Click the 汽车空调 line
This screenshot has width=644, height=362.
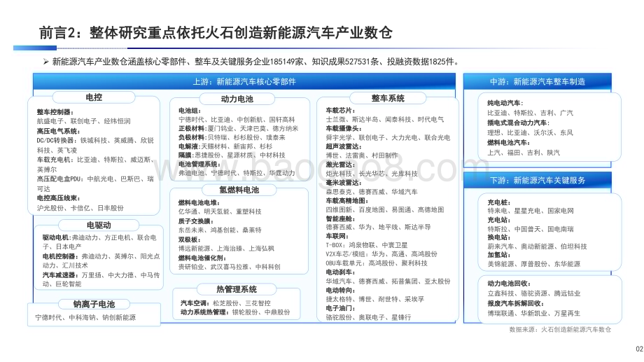[225, 303]
